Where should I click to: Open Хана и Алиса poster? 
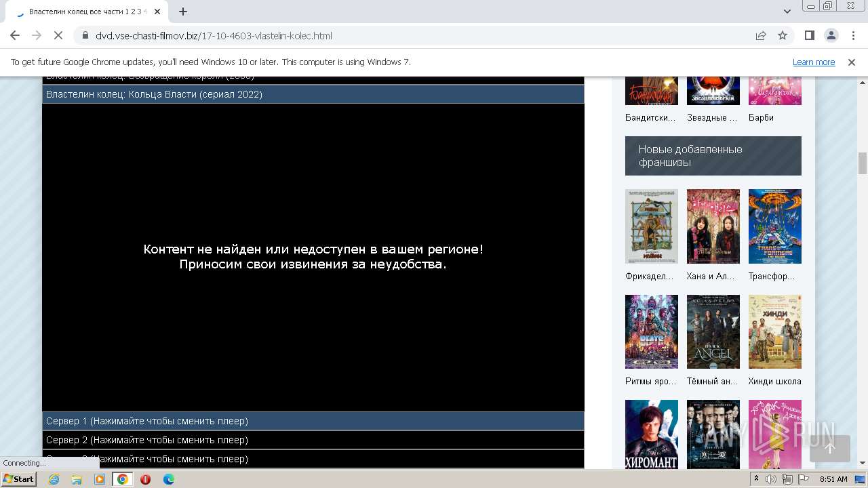[713, 226]
